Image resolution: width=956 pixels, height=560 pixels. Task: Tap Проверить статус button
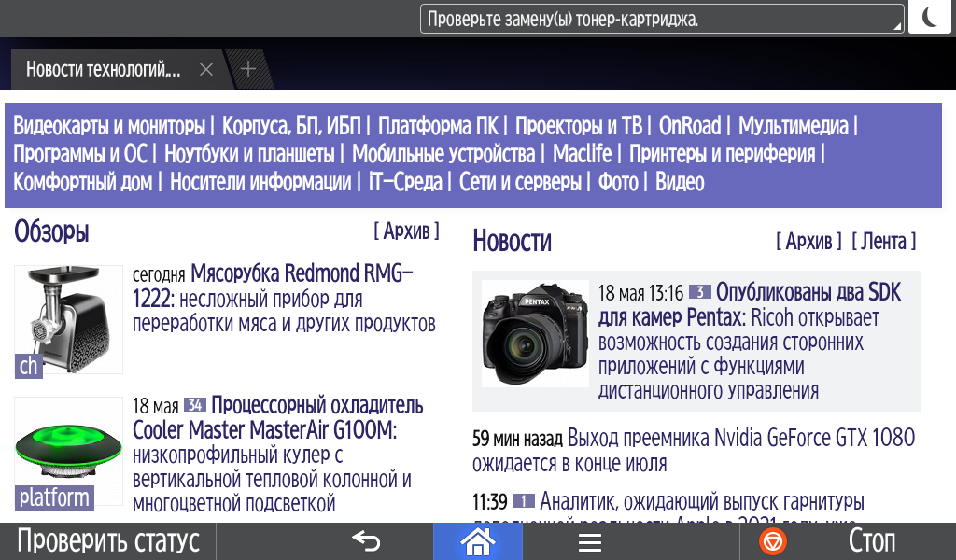click(108, 541)
